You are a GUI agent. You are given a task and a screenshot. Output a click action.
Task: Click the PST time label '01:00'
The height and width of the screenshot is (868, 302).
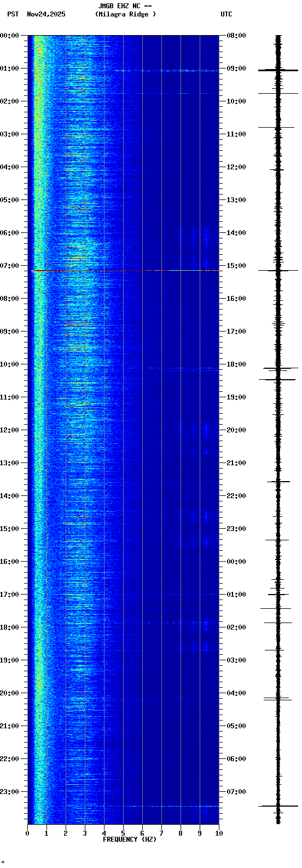coord(9,68)
